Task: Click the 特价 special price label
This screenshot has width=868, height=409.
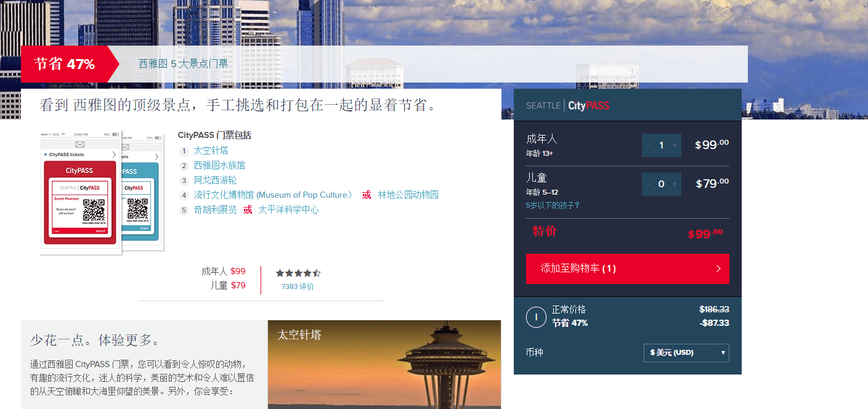Action: [x=545, y=231]
